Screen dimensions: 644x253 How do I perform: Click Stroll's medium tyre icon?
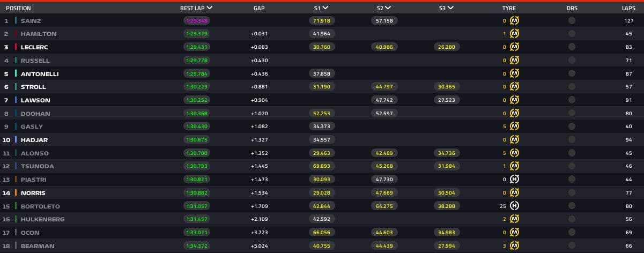514,87
